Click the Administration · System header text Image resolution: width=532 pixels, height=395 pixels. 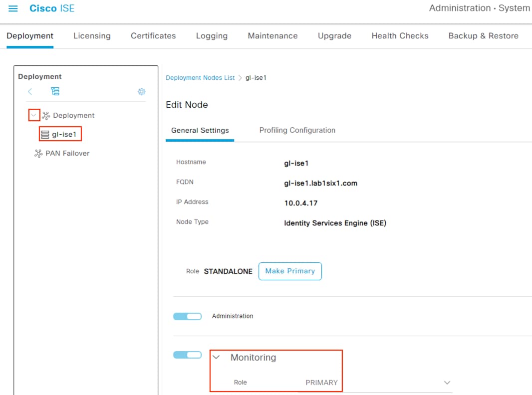[x=480, y=8]
